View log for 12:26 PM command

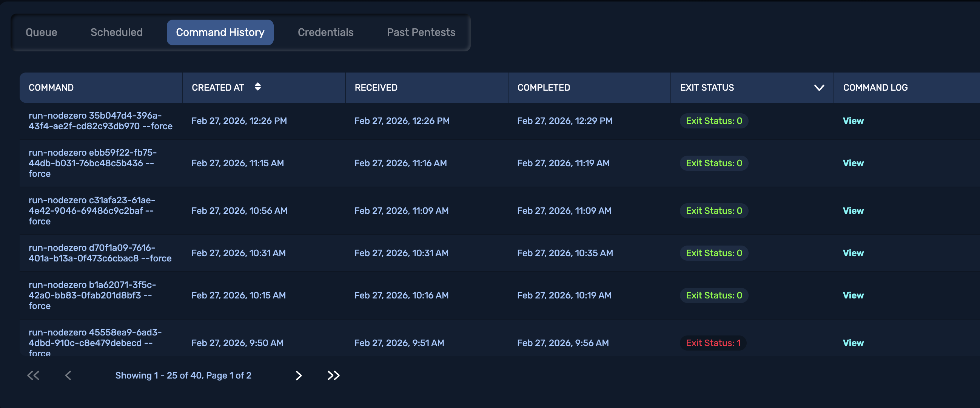click(853, 121)
